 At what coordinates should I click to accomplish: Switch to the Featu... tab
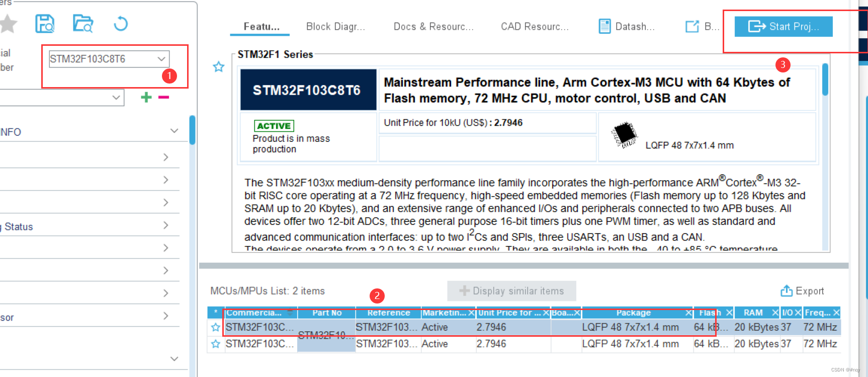point(261,27)
